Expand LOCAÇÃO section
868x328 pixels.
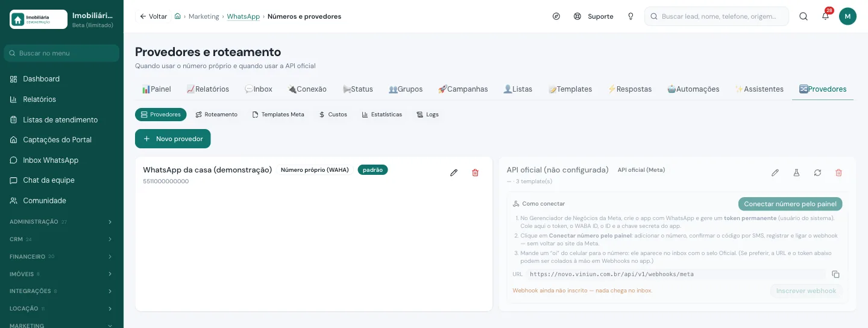(x=61, y=309)
